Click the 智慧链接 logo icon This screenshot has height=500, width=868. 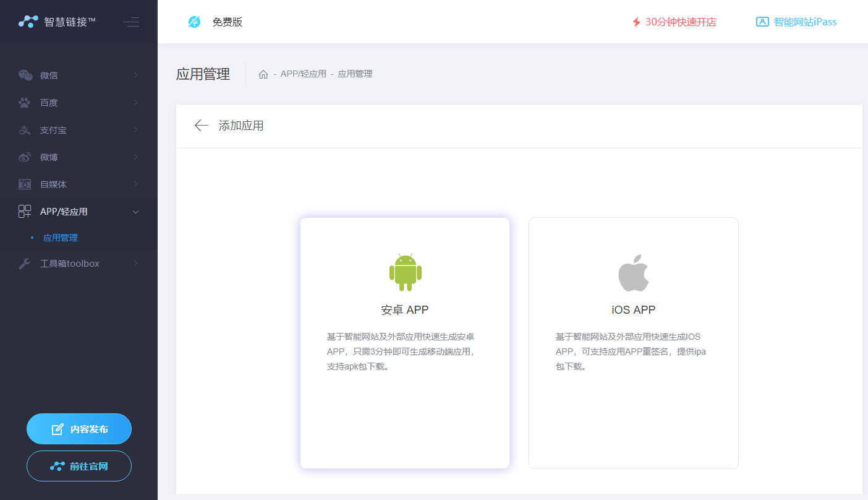(x=28, y=22)
